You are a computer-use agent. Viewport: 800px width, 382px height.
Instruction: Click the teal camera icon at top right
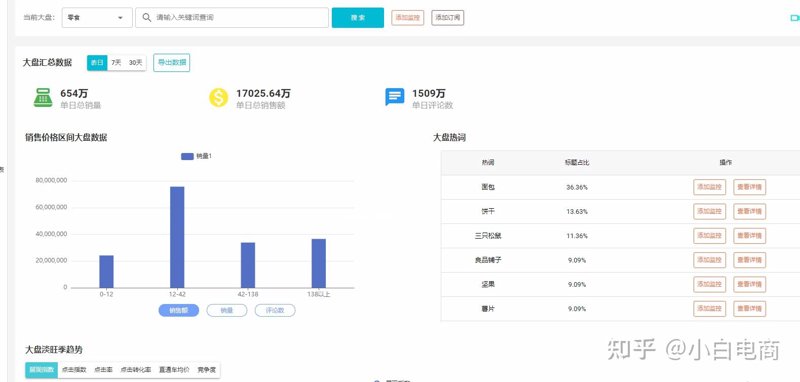click(795, 18)
